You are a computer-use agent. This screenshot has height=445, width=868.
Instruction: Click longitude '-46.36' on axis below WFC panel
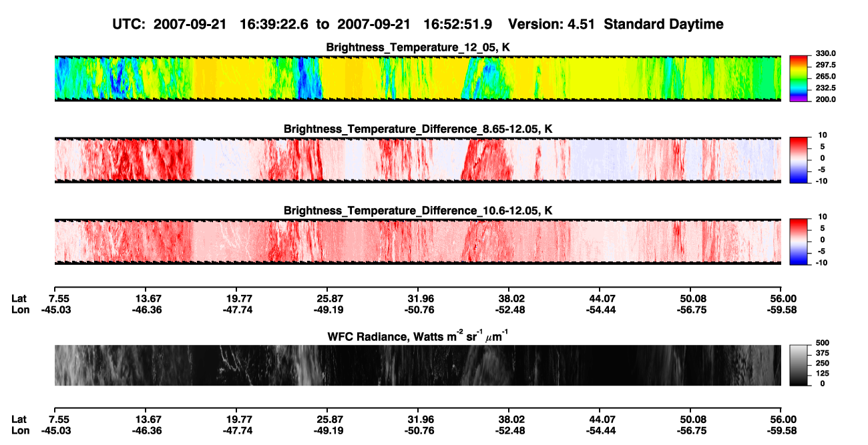pyautogui.click(x=146, y=430)
